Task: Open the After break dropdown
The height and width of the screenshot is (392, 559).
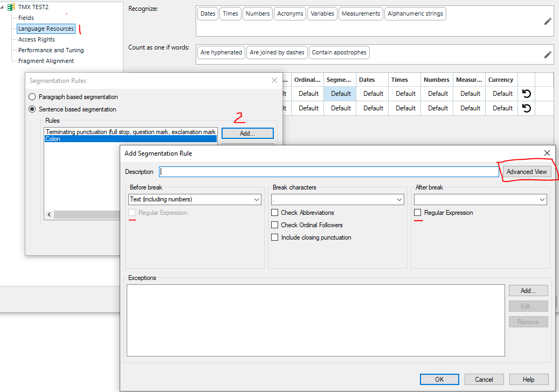Action: pos(480,199)
